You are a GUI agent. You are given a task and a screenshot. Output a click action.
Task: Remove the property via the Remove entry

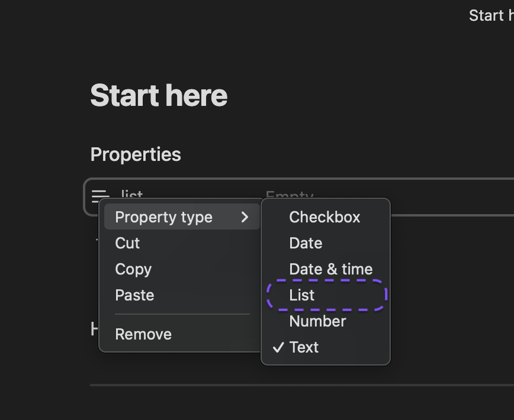pyautogui.click(x=143, y=334)
